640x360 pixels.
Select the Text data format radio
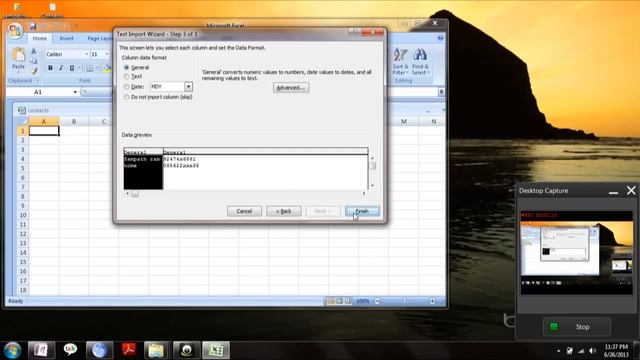(x=127, y=76)
